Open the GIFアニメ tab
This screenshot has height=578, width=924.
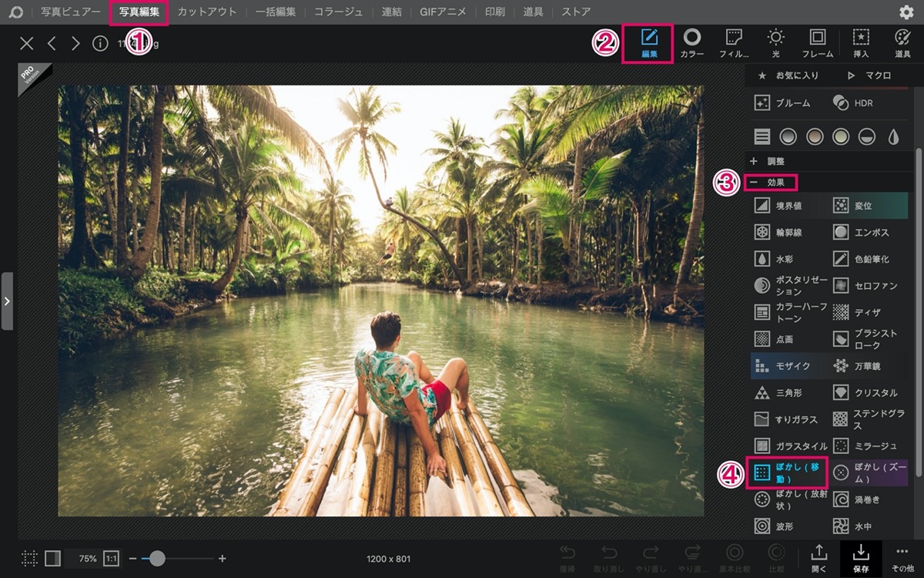tap(442, 12)
